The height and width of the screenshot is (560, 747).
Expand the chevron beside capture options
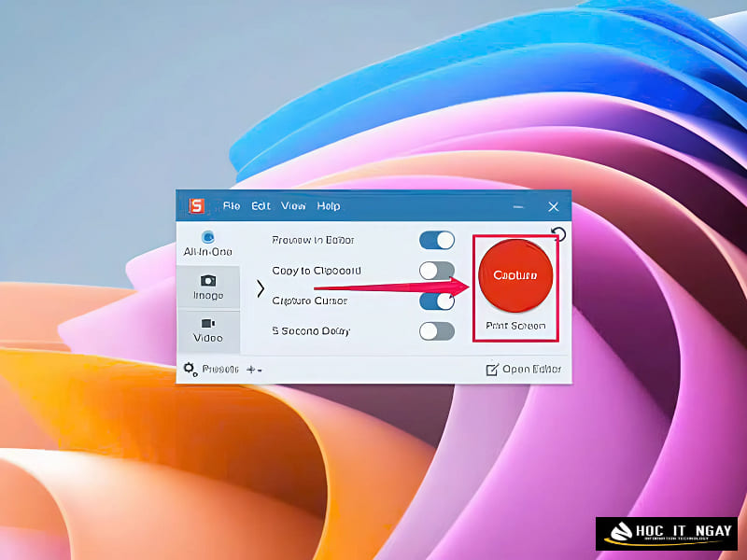pyautogui.click(x=261, y=288)
